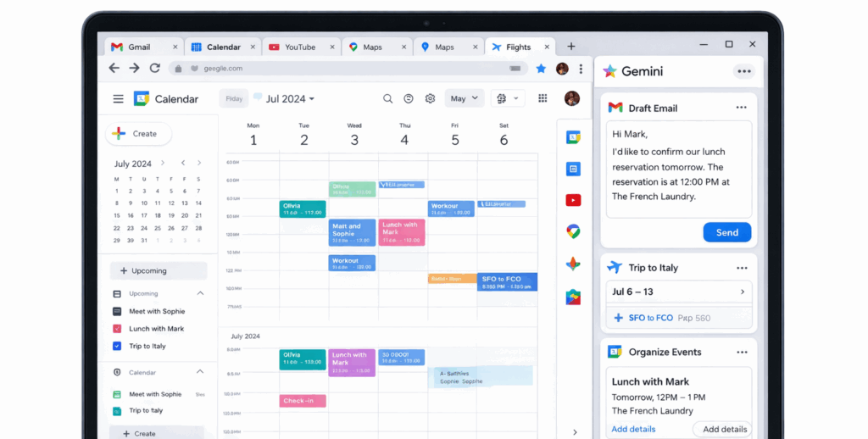Click the Send button in Draft Email
868x439 pixels.
pyautogui.click(x=726, y=232)
